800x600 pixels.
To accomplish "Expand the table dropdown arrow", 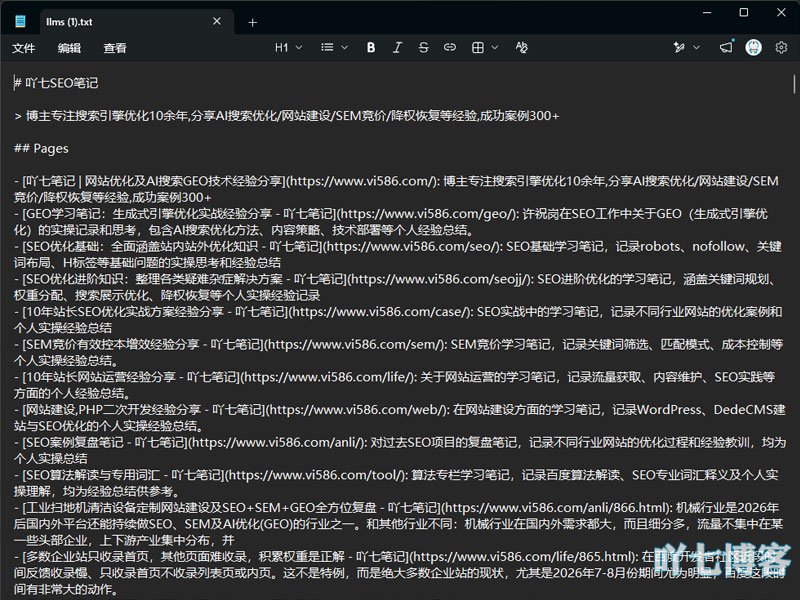I will coord(494,47).
